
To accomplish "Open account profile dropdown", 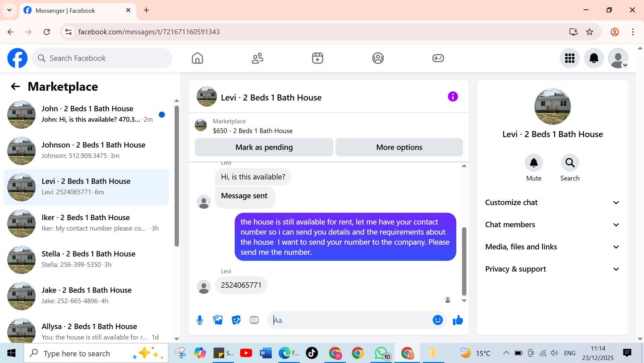I will point(618,58).
